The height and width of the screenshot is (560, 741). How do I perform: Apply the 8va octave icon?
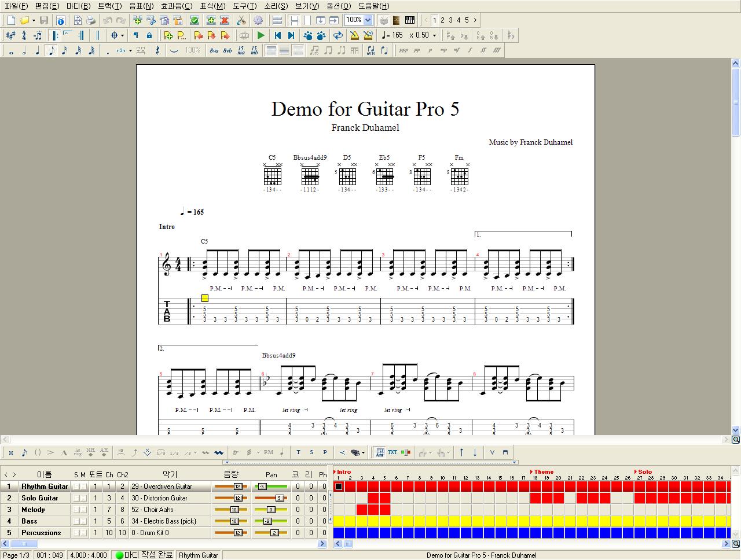(x=214, y=51)
